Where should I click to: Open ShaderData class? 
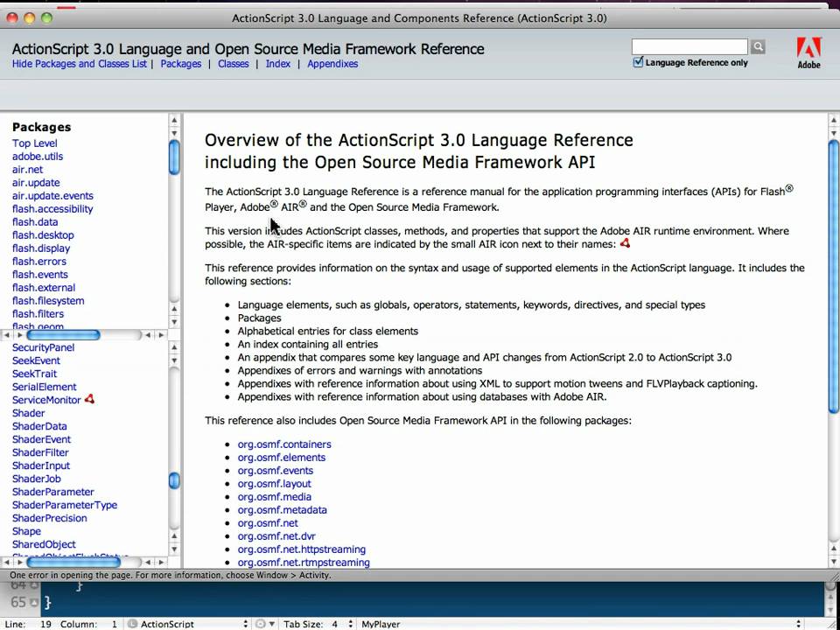39,426
